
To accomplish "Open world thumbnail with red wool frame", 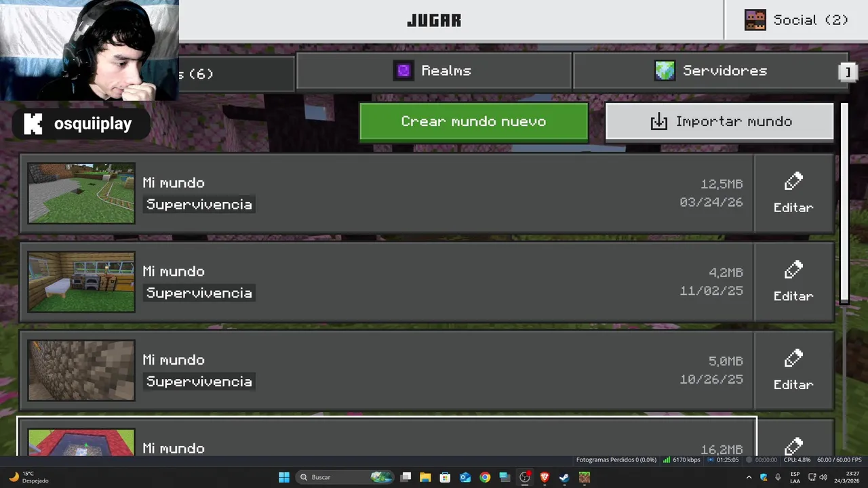I will [81, 443].
